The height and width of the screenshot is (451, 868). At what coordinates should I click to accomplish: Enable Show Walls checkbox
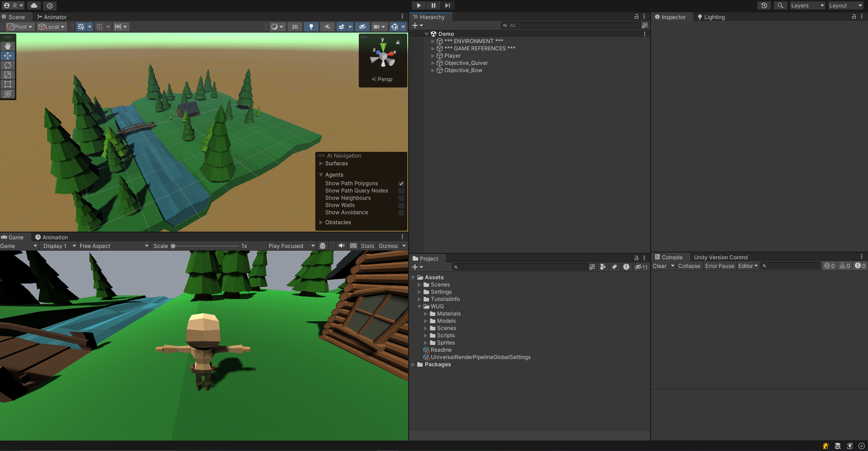[401, 205]
